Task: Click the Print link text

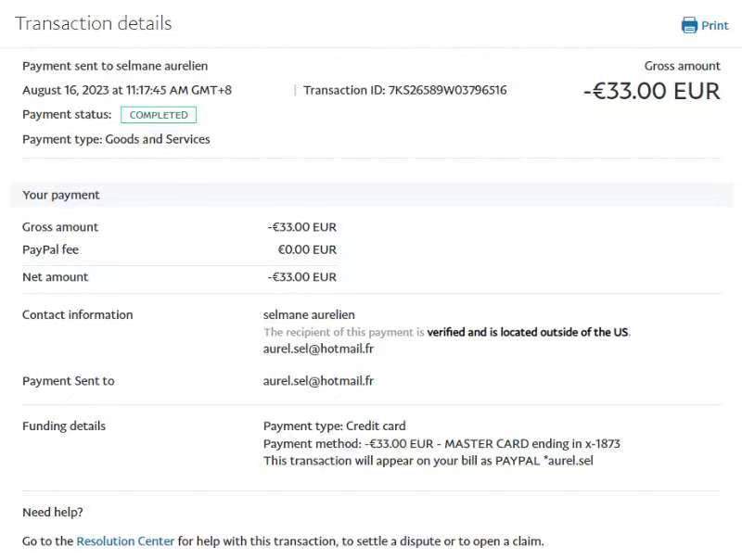Action: [715, 25]
